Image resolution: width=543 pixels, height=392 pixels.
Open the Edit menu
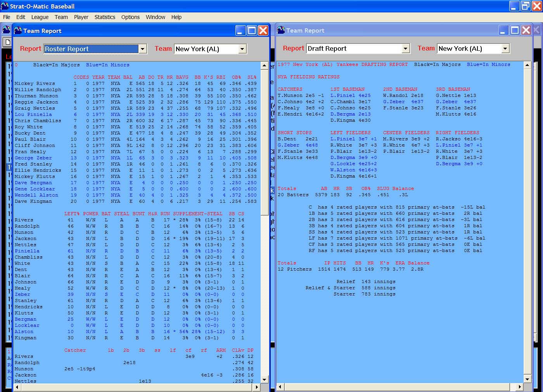(x=21, y=17)
